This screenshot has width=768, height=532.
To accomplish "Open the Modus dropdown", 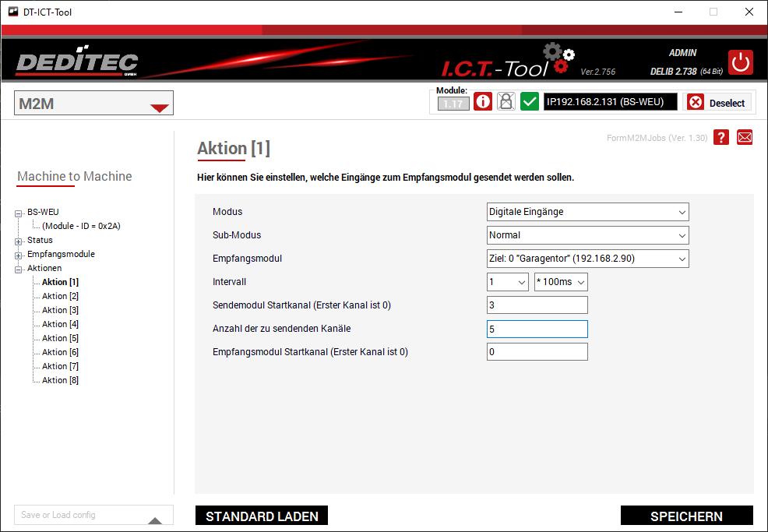I will [587, 212].
